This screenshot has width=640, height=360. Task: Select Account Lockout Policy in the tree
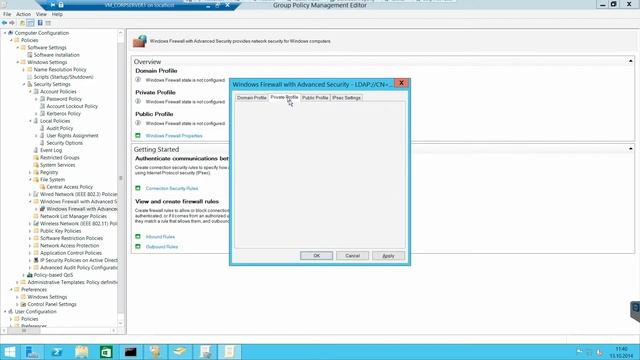[x=72, y=106]
